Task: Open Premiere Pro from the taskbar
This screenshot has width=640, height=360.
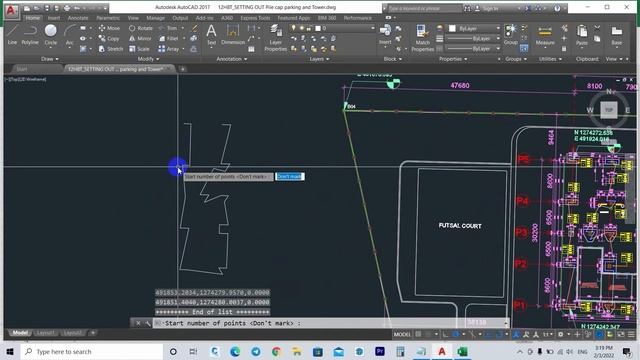Action: tap(380, 351)
